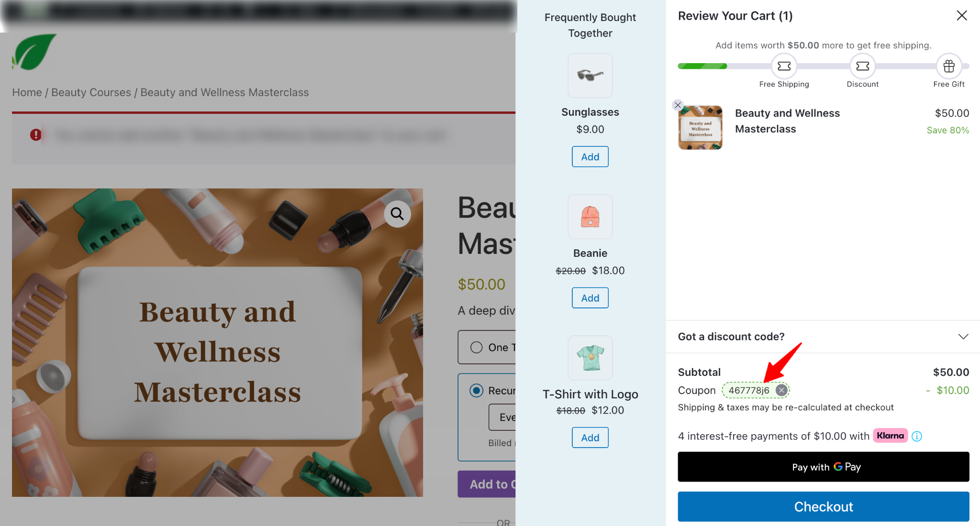Screen dimensions: 980x526
Task: Remove Beauty and Wellness Masterclass from cart
Action: point(678,105)
